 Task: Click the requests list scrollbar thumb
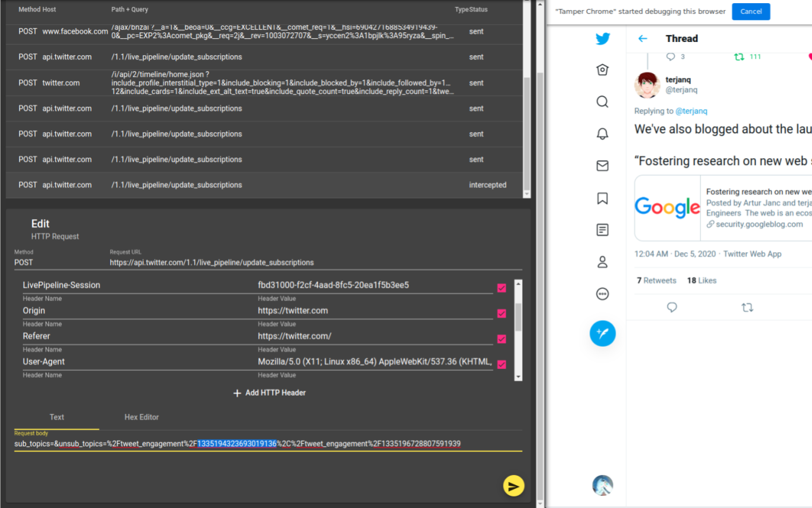[527, 132]
